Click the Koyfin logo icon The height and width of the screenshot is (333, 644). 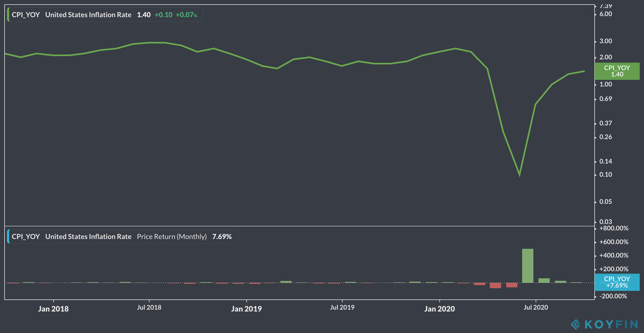click(575, 324)
